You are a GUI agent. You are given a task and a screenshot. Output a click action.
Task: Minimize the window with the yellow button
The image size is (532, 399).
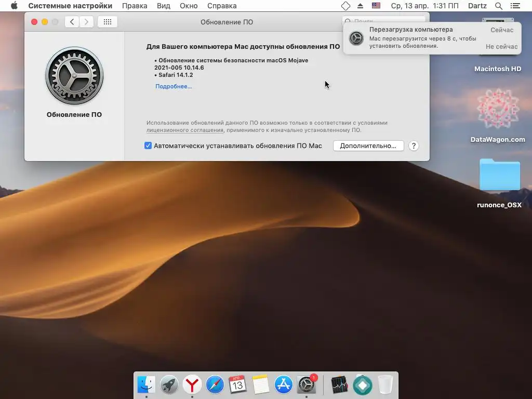(45, 22)
